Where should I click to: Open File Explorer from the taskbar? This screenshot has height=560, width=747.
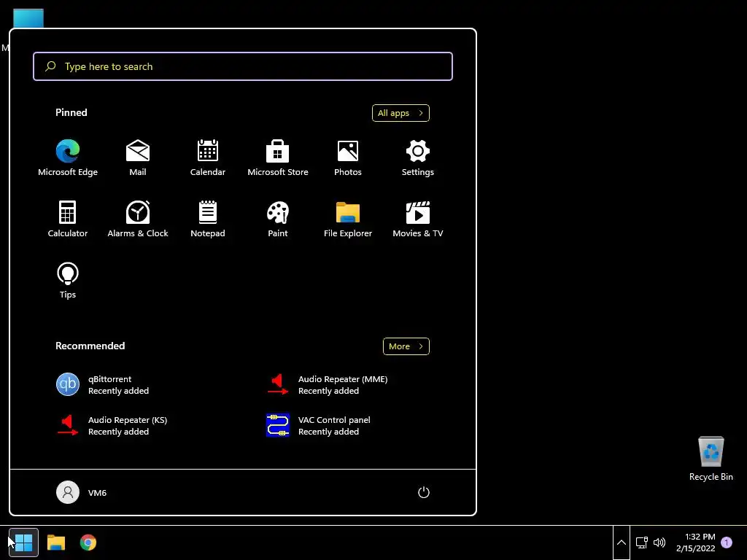56,542
